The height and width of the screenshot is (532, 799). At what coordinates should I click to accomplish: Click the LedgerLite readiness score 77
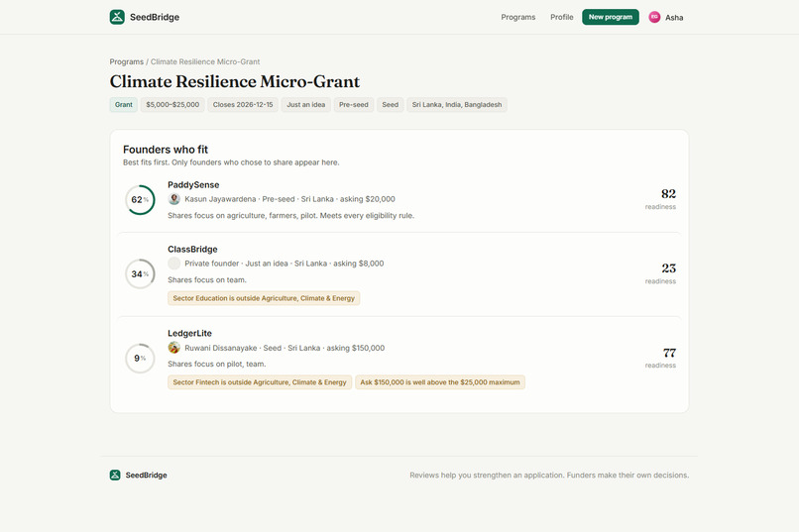(x=669, y=353)
